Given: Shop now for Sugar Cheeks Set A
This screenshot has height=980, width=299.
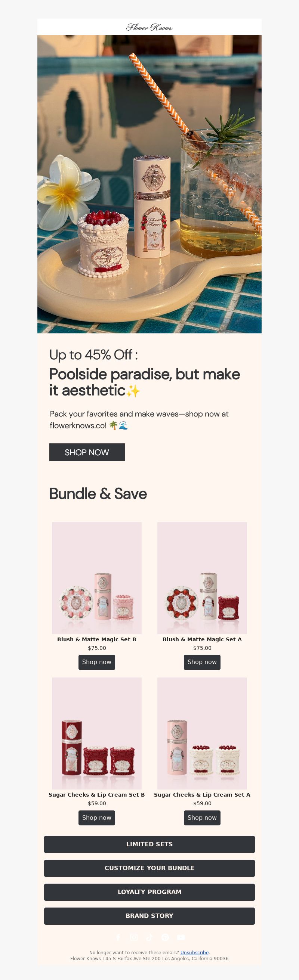Looking at the screenshot, I should pos(202,818).
